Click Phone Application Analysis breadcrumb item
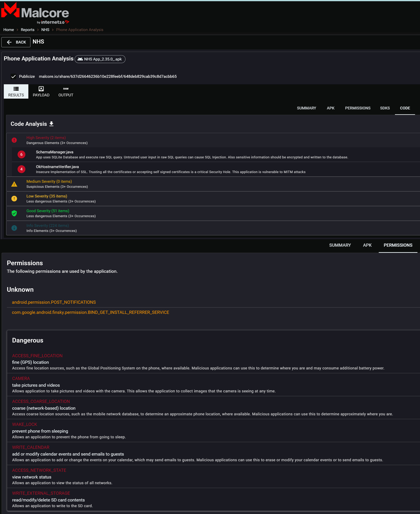The image size is (420, 514). point(80,30)
